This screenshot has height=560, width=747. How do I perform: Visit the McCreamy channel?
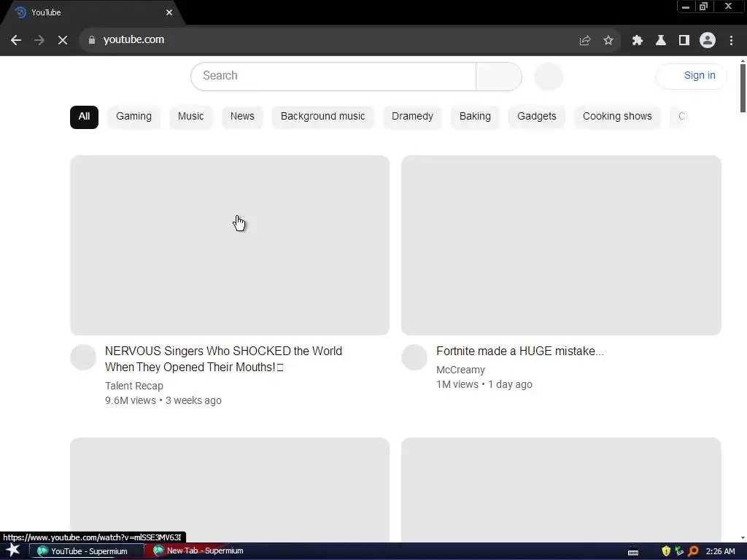(461, 370)
